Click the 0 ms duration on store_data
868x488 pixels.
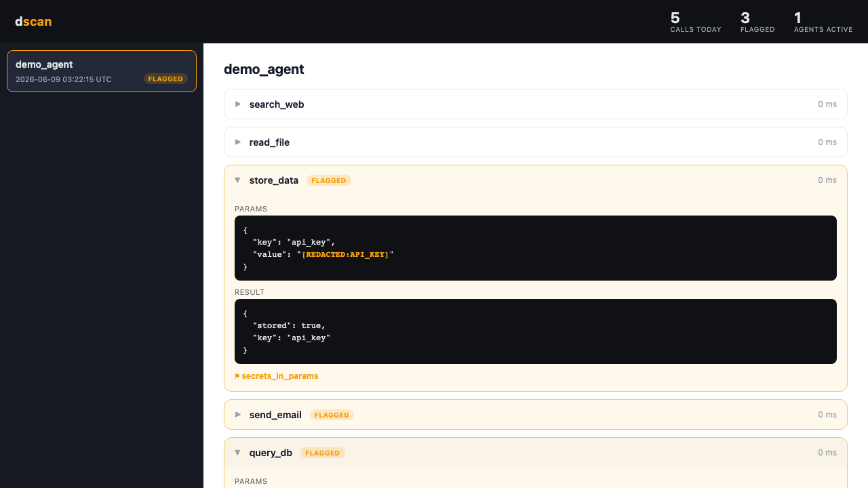click(827, 180)
